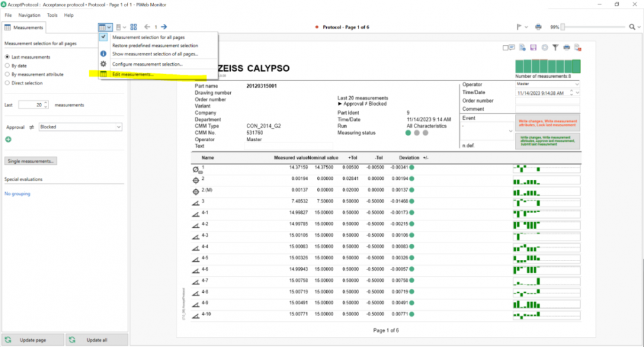
Task: Click the green plus add-condition icon
Action: (8, 139)
